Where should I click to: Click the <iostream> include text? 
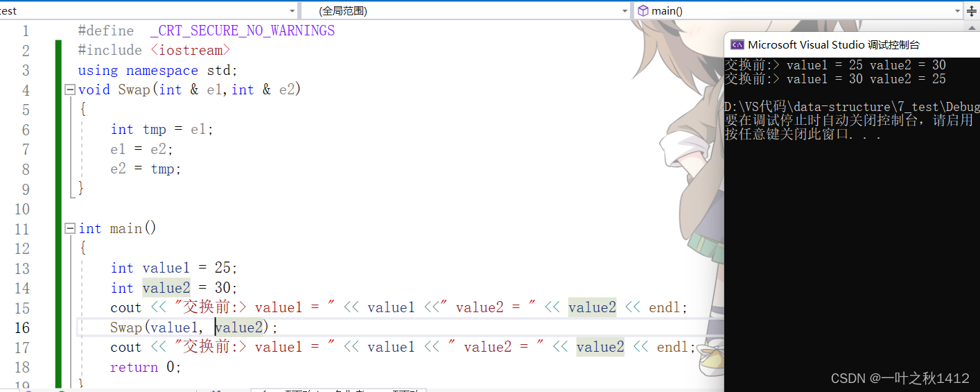pos(190,51)
